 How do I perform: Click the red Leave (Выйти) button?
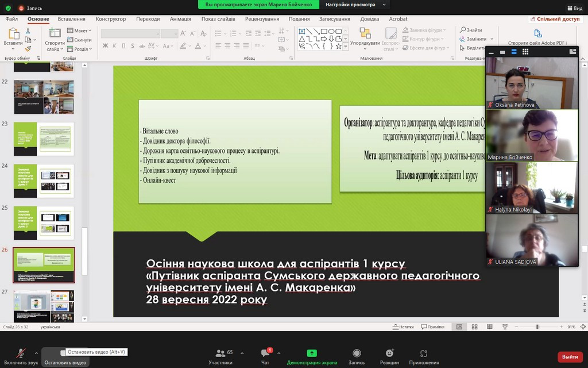point(570,356)
